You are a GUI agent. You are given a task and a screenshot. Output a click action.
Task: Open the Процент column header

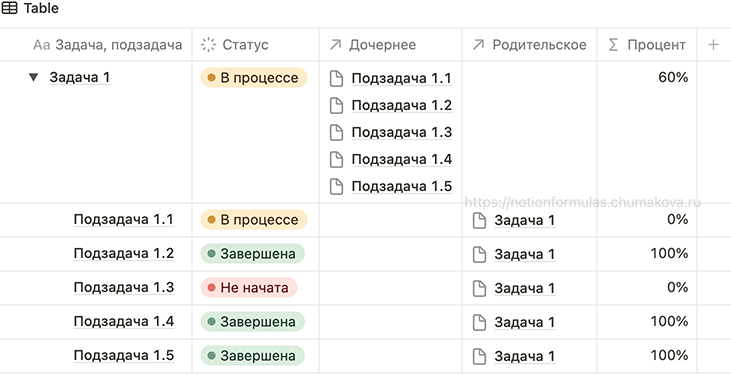click(x=647, y=45)
